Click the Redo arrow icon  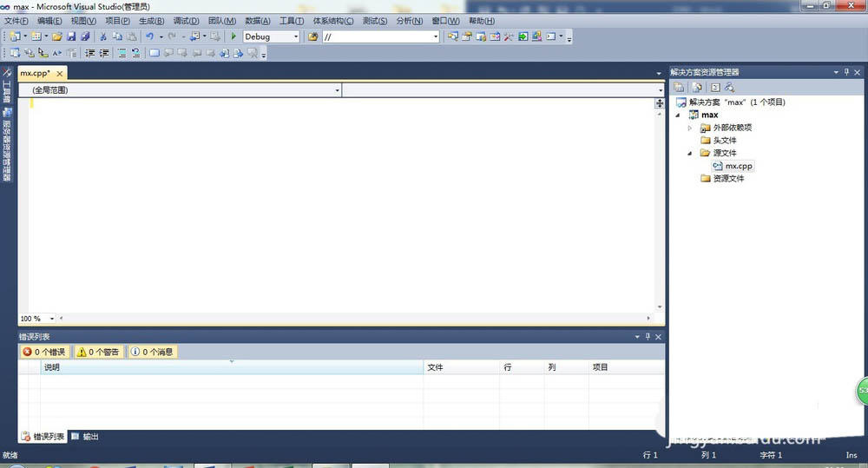pyautogui.click(x=172, y=36)
